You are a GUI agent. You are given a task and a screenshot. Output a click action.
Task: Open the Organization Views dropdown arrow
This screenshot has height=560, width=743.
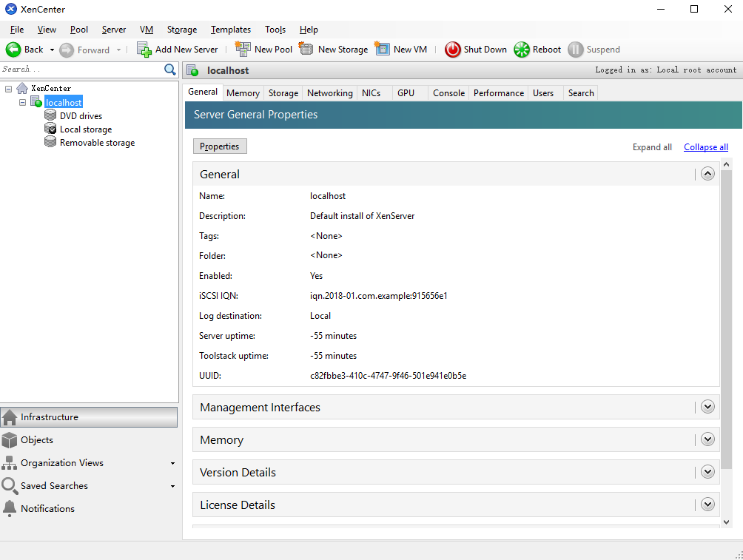172,463
